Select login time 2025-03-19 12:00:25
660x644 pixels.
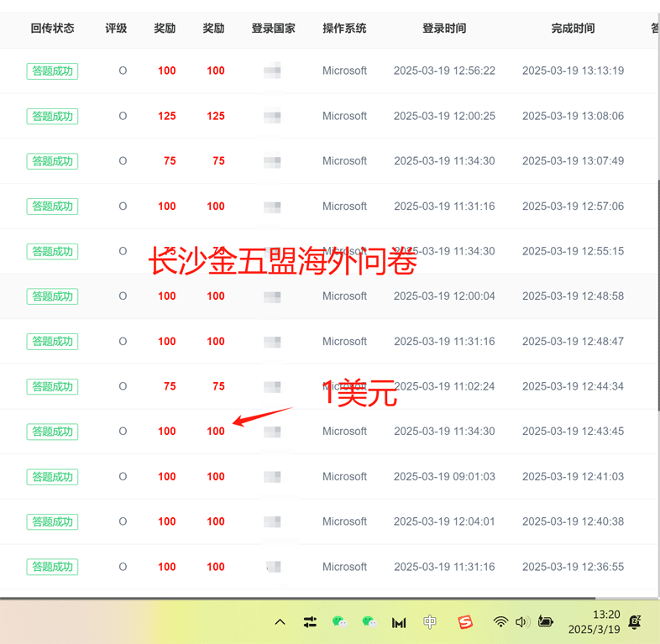pyautogui.click(x=444, y=116)
